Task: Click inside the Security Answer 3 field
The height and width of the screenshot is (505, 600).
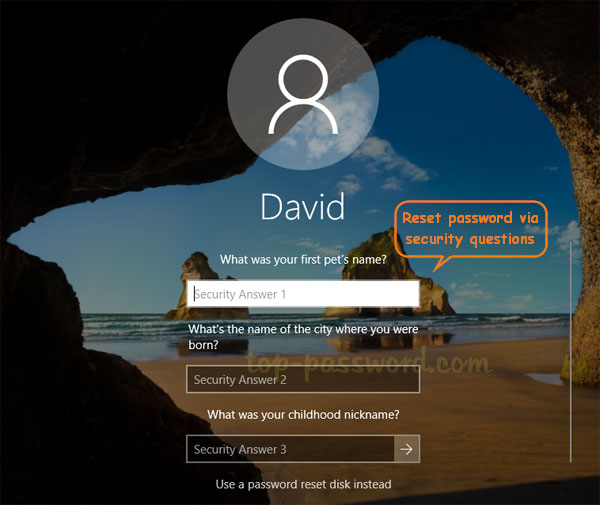Action: point(290,450)
